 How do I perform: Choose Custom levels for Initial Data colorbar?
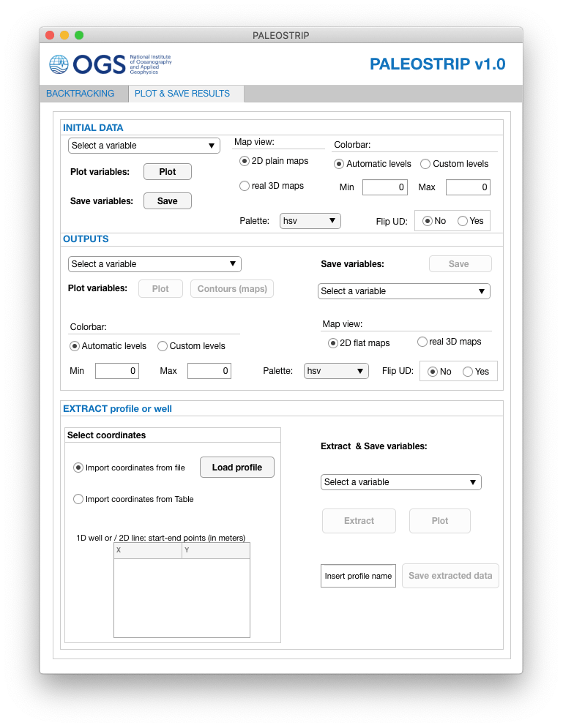click(x=425, y=164)
